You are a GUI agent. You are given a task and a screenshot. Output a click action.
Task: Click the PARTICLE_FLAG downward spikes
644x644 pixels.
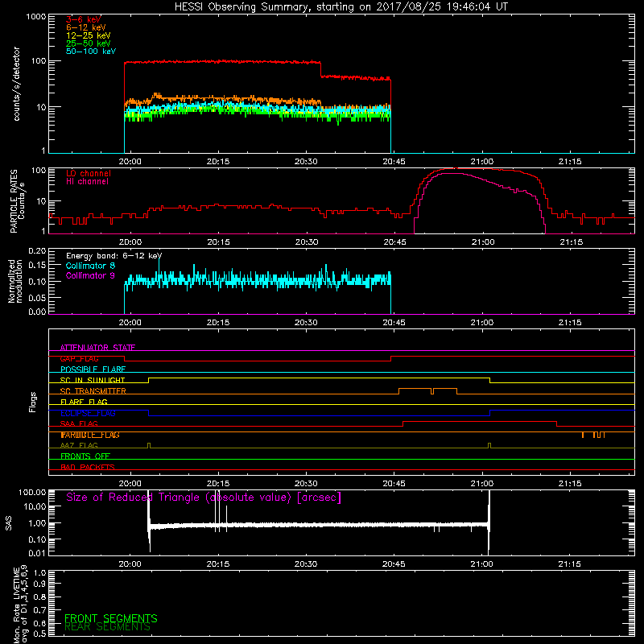pyautogui.click(x=593, y=435)
